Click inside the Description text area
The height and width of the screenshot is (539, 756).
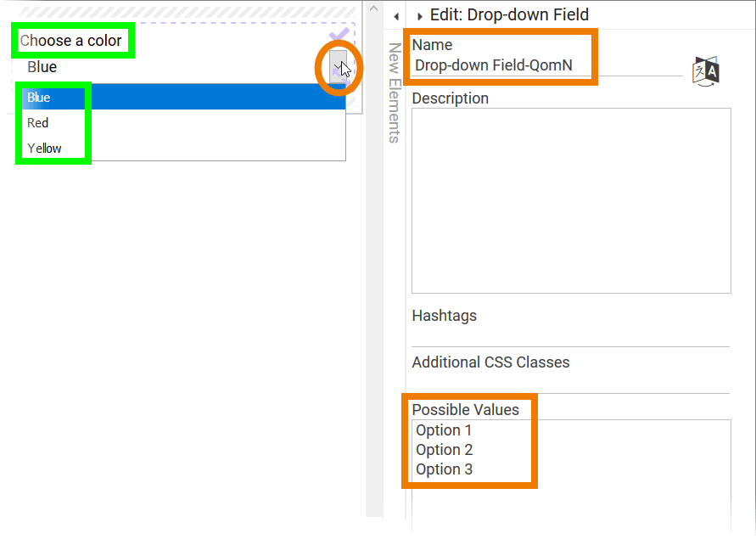point(570,199)
